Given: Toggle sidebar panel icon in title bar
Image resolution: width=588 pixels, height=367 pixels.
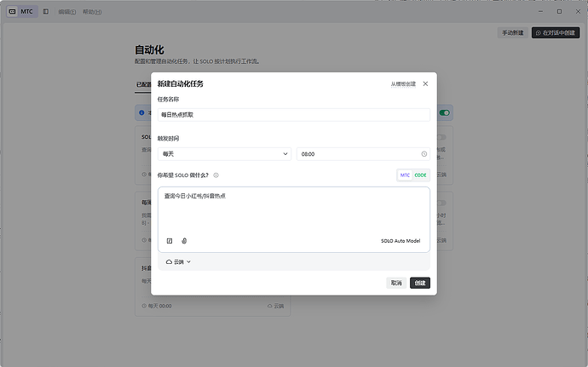Looking at the screenshot, I should coord(46,12).
